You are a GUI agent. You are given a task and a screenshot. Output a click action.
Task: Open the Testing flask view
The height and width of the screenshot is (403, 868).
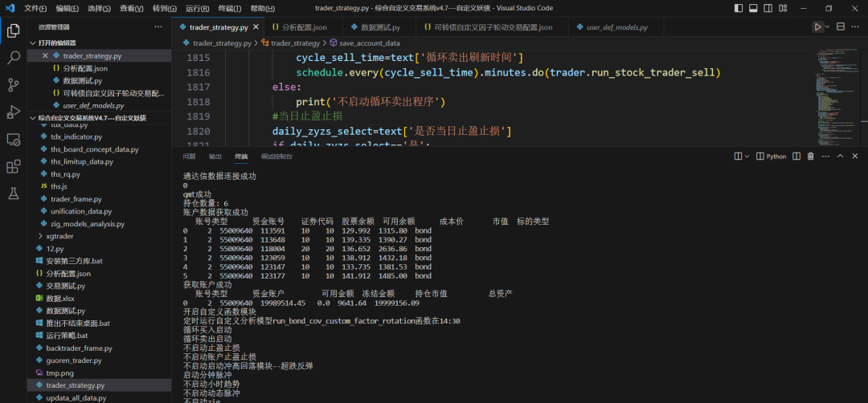[14, 193]
